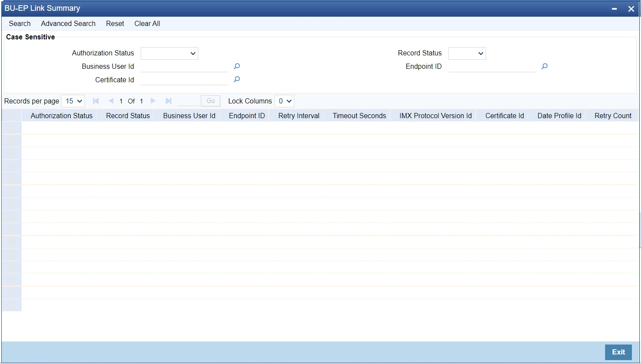Click Search in the menu bar

[19, 23]
